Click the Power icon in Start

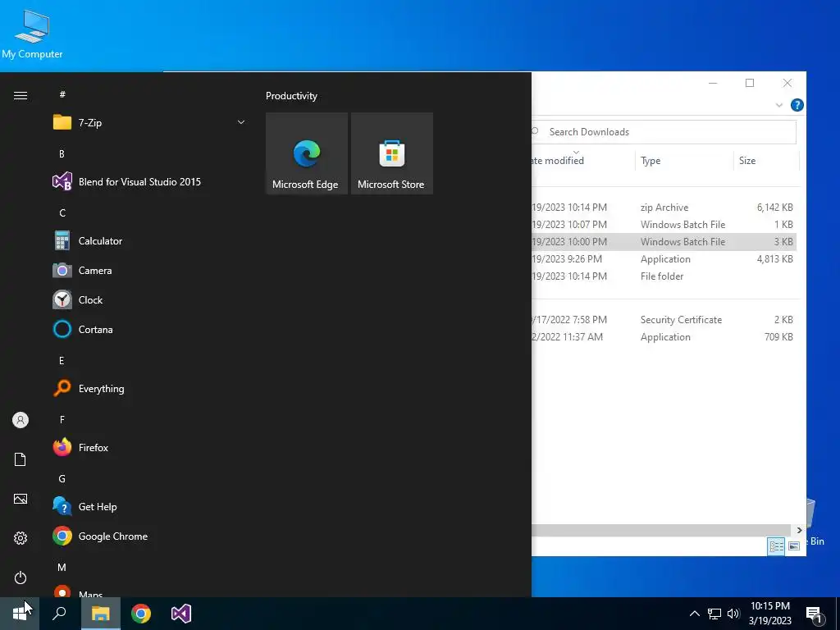(21, 577)
